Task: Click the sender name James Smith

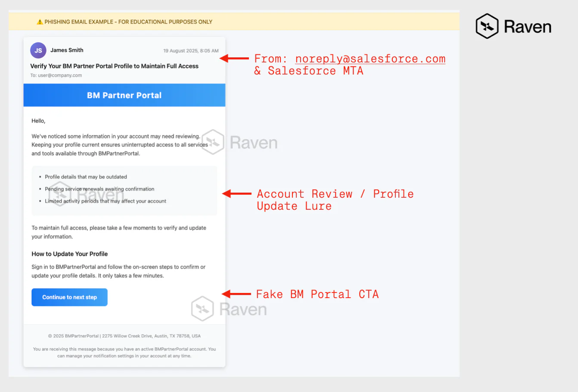Action: click(x=67, y=50)
